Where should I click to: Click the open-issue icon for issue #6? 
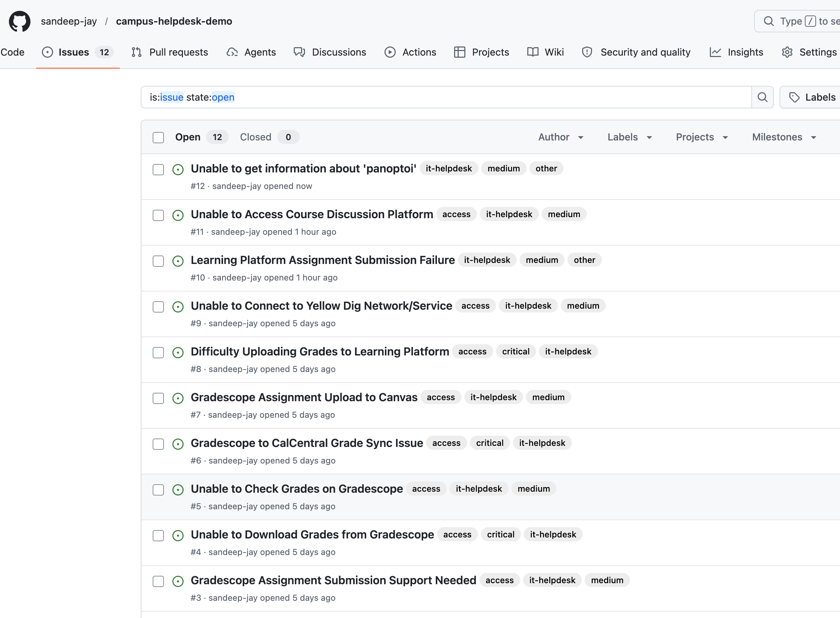(x=178, y=444)
